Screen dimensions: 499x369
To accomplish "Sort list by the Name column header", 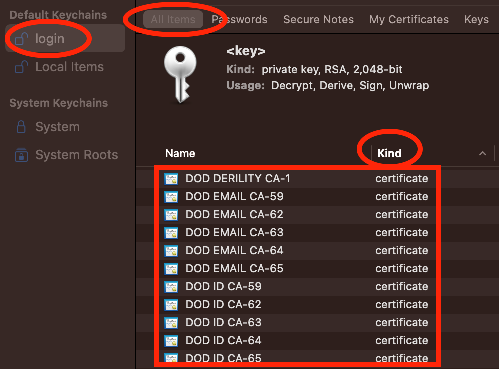I will [180, 153].
